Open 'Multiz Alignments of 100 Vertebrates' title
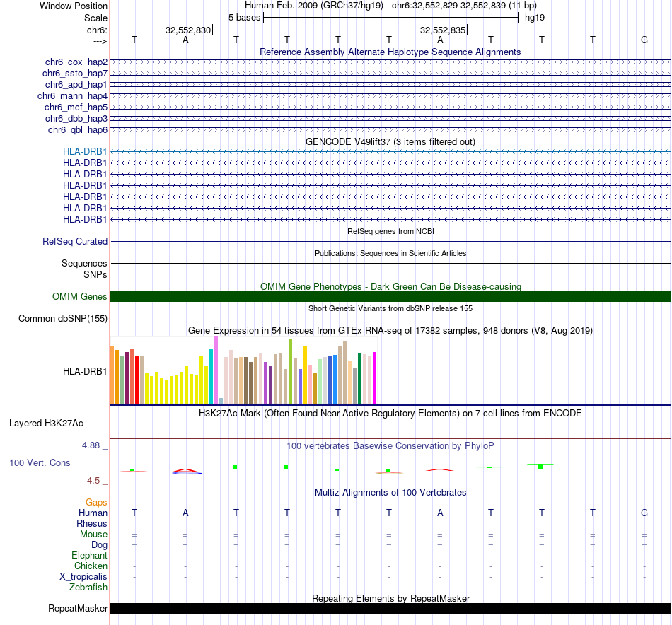 pos(390,493)
